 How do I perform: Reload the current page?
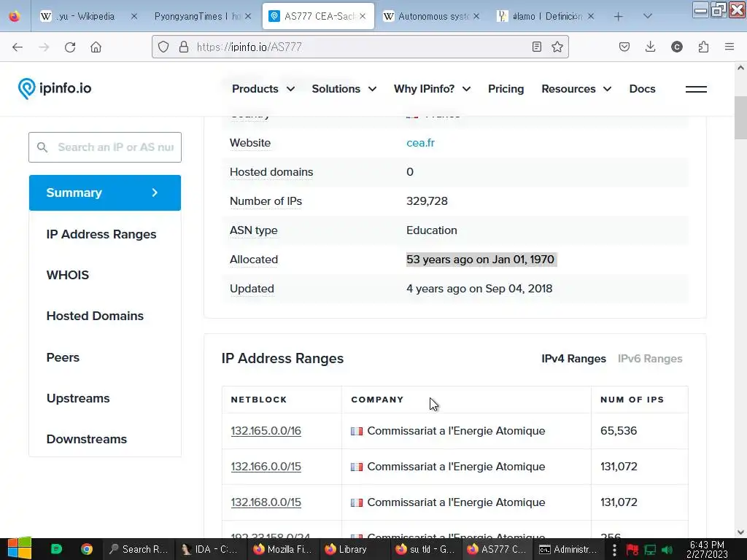(x=70, y=47)
